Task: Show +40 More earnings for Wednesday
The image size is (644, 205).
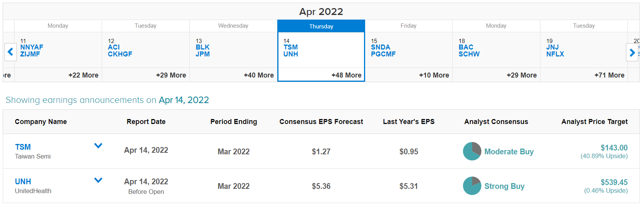Action: coord(259,75)
